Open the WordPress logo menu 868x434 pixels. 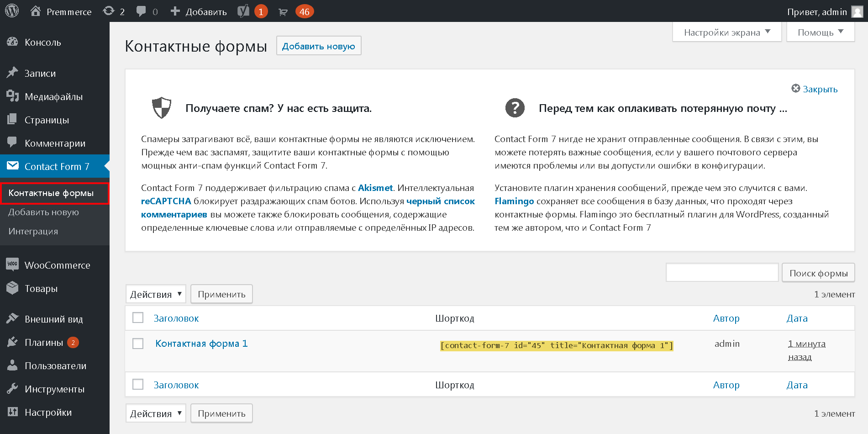point(12,11)
